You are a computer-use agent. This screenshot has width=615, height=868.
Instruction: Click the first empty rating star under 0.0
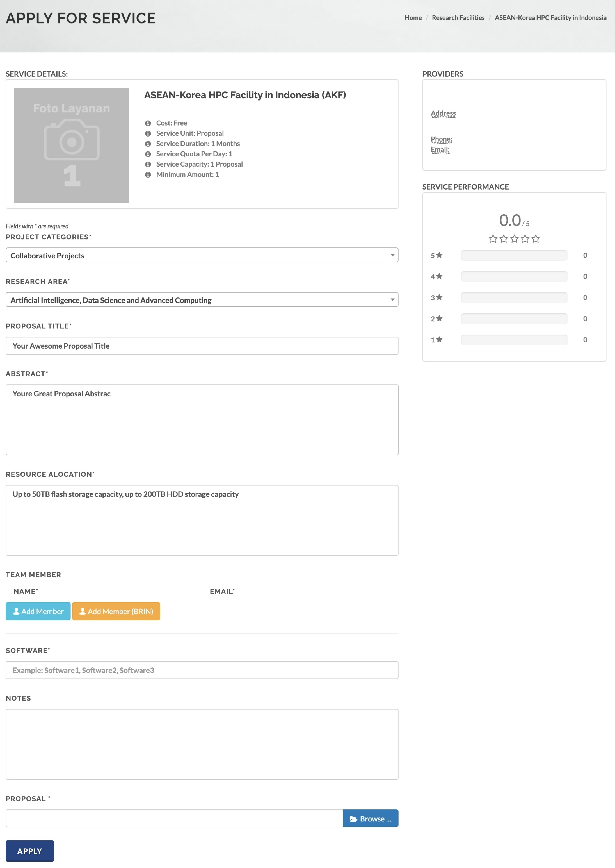[x=493, y=239]
